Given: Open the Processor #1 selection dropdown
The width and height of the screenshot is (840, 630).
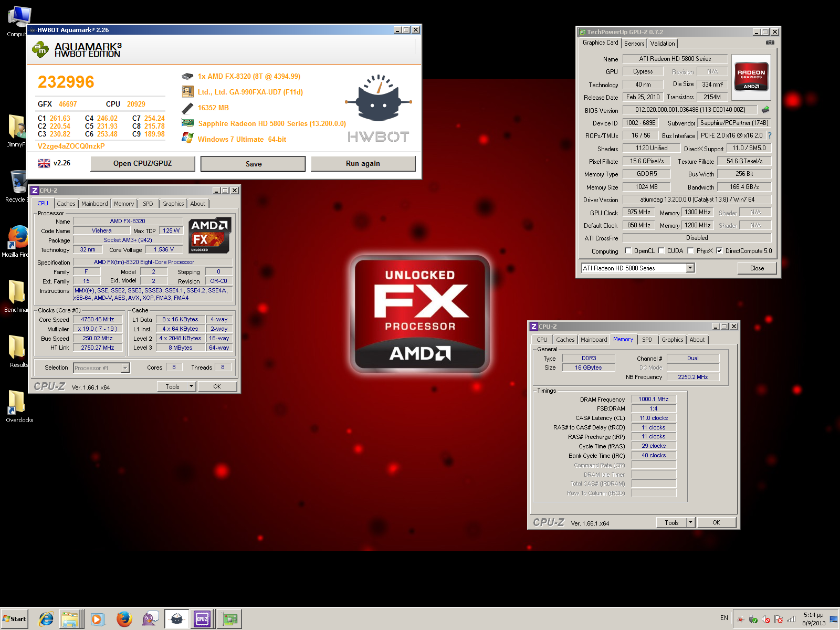Looking at the screenshot, I should coord(125,368).
